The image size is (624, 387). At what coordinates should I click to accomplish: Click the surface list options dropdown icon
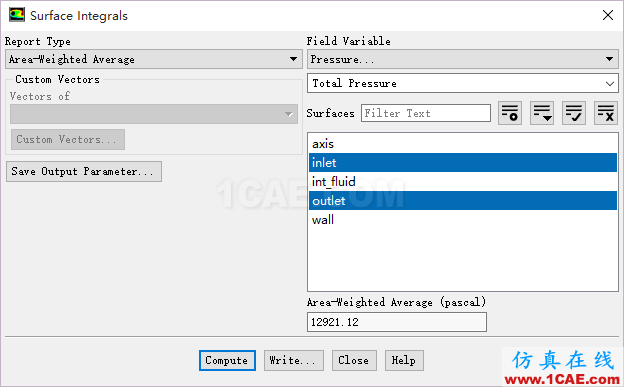click(542, 113)
